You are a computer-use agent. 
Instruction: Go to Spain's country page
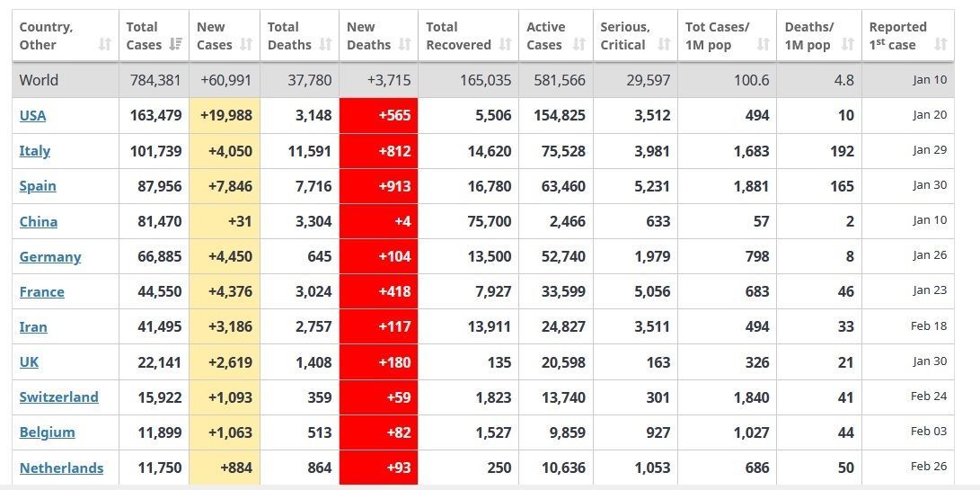[38, 186]
